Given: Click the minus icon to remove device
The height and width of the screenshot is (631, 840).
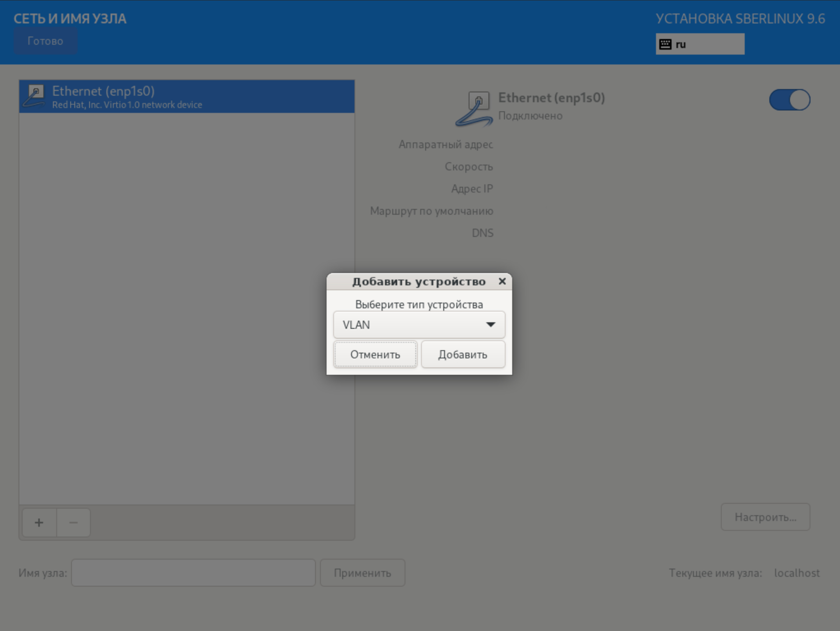Looking at the screenshot, I should tap(74, 523).
